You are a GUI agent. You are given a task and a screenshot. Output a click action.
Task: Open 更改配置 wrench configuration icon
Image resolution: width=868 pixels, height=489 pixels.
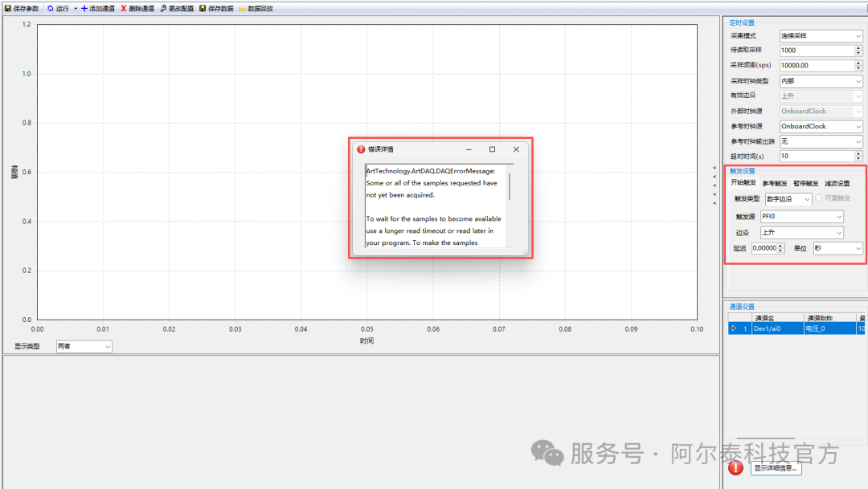click(163, 8)
